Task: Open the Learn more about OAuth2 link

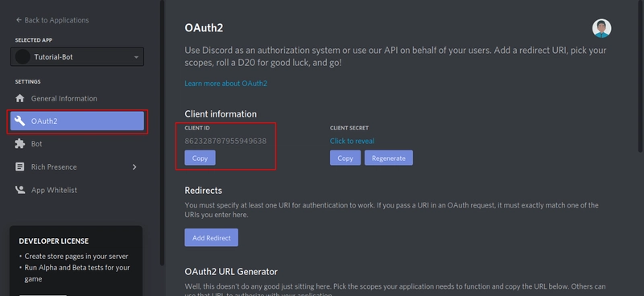Action: [x=226, y=84]
